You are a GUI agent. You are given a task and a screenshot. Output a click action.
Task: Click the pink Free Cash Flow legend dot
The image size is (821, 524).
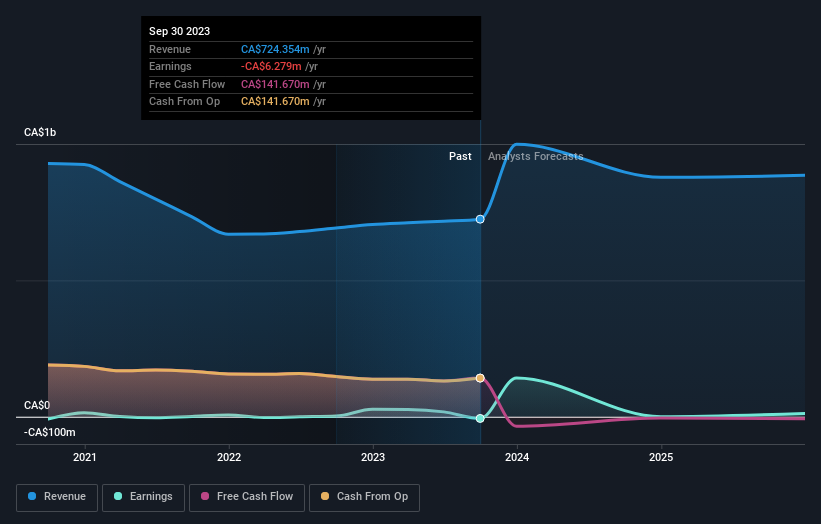[205, 496]
